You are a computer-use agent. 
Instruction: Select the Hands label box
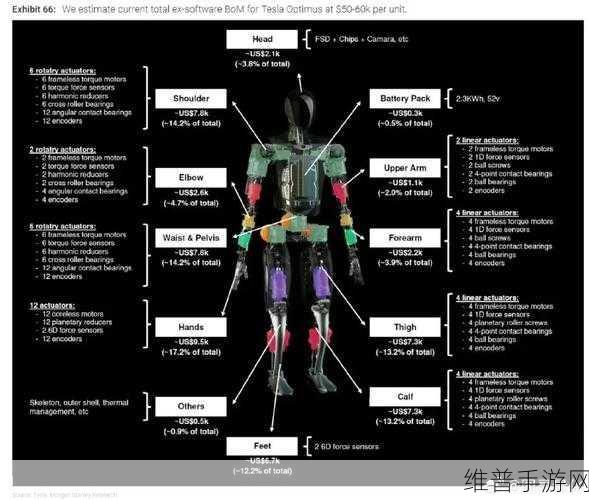coord(191,327)
